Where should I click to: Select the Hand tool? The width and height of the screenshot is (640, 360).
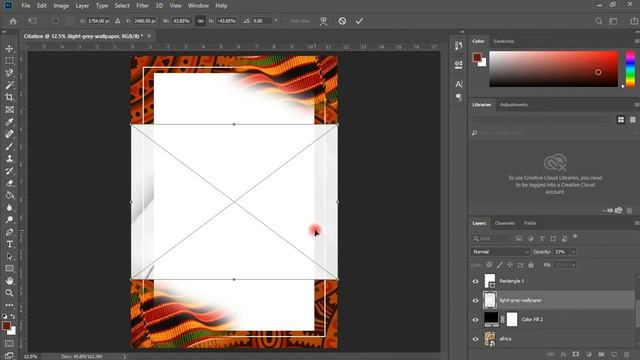pos(9,281)
